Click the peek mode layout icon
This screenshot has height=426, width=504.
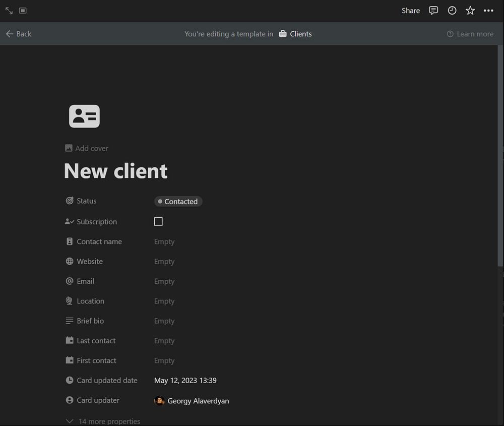click(x=23, y=11)
